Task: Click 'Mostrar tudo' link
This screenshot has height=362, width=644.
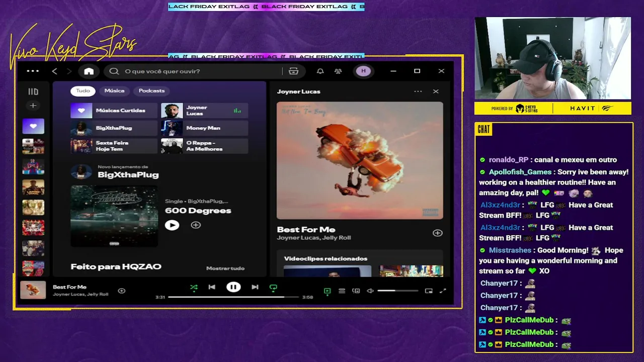Action: coord(225,268)
